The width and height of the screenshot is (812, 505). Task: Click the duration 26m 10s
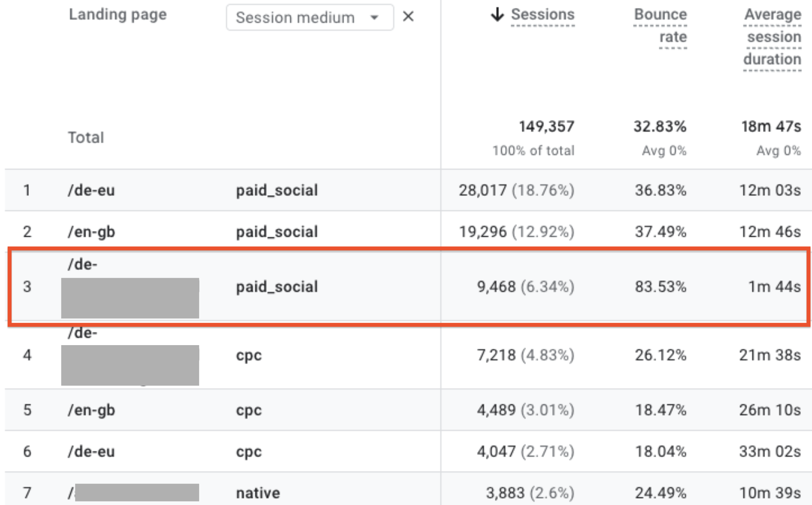point(770,410)
